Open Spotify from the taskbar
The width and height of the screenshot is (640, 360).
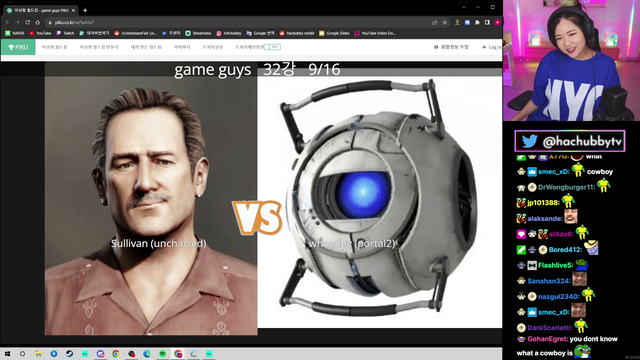tap(162, 354)
